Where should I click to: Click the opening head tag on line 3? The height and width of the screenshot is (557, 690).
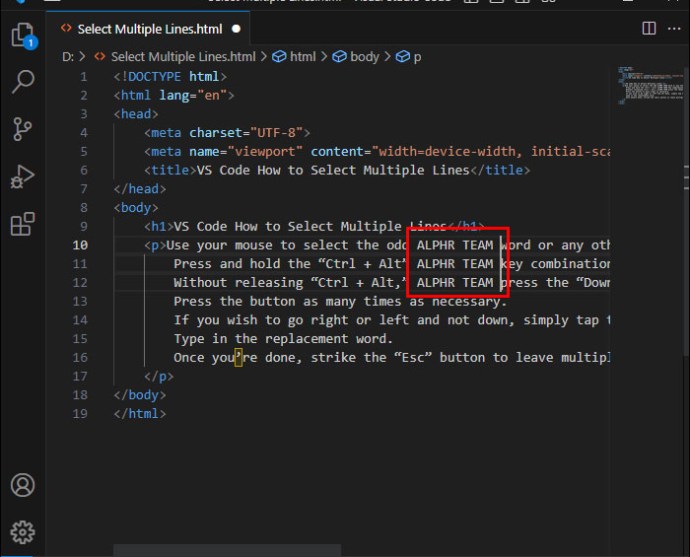click(136, 114)
